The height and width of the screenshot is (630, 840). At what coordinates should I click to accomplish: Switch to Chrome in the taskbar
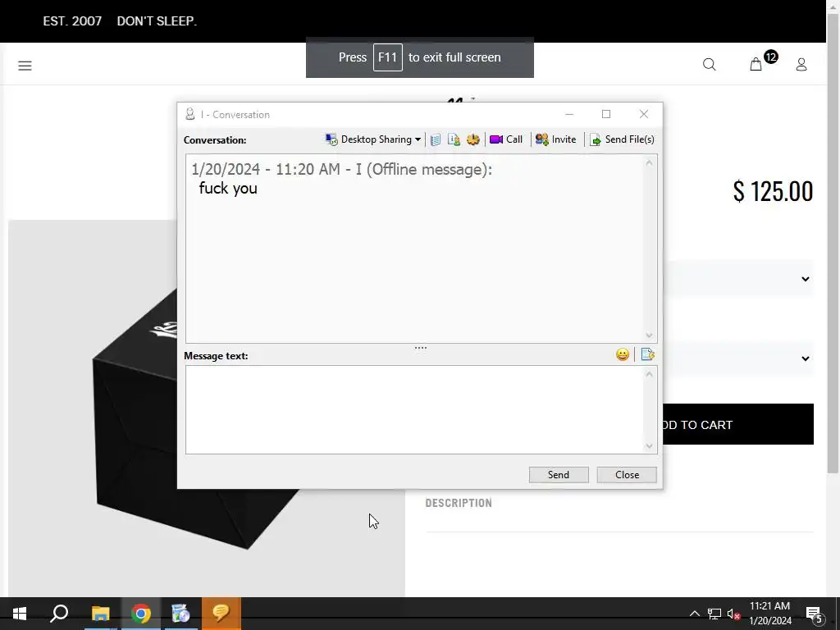click(141, 614)
